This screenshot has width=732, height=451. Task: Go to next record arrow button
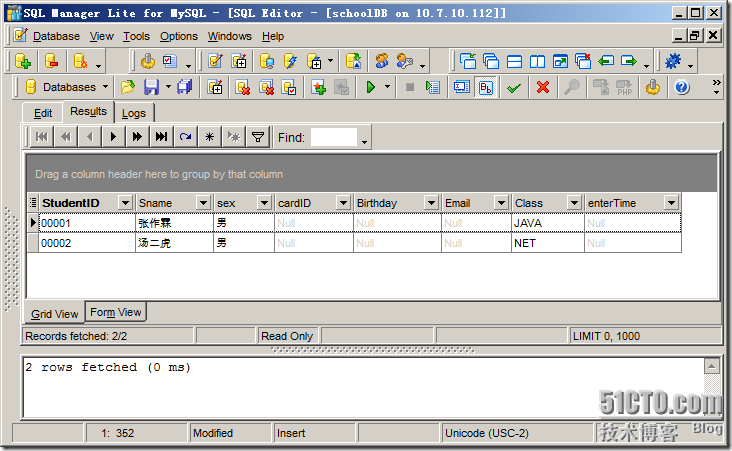tap(113, 137)
